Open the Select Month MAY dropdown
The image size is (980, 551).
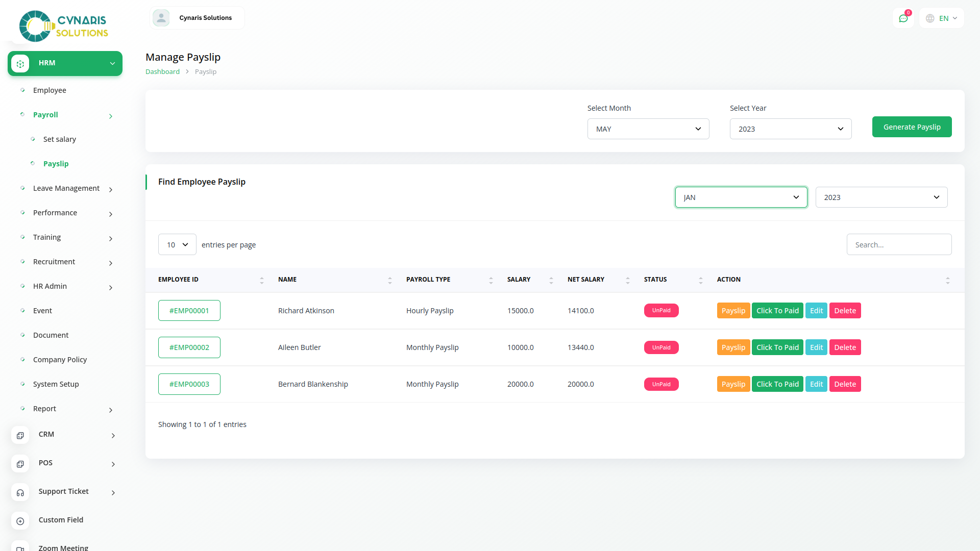pyautogui.click(x=648, y=129)
